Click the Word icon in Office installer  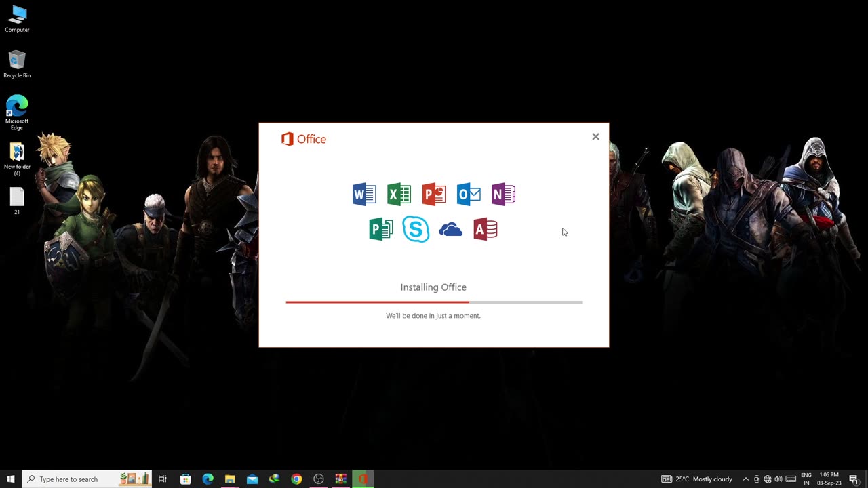coord(364,195)
